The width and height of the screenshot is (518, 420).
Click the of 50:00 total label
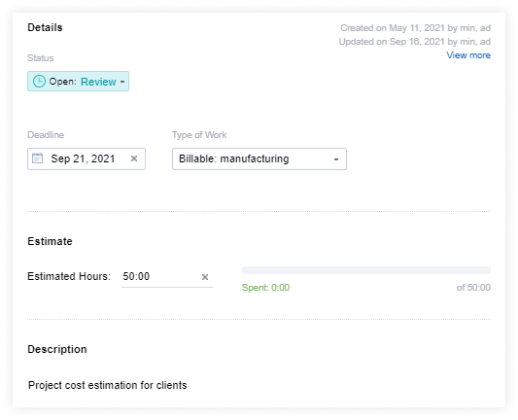tap(473, 288)
